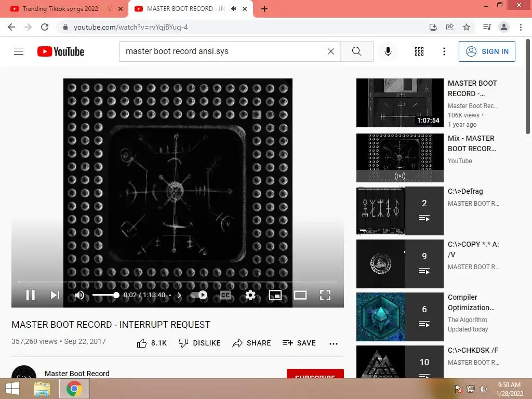Open the Windows Start menu
The height and width of the screenshot is (399, 532).
(12, 389)
